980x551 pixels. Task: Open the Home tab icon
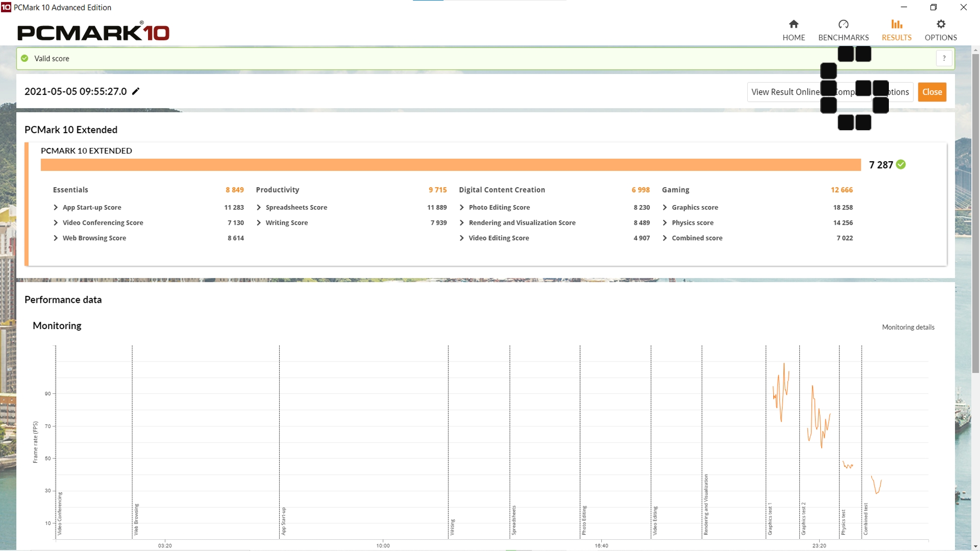[x=793, y=24]
